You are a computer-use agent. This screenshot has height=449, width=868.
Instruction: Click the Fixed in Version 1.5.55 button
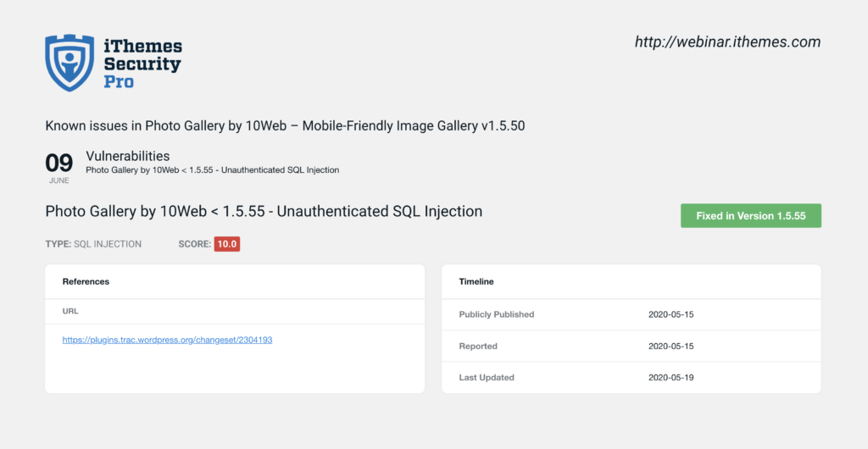751,216
